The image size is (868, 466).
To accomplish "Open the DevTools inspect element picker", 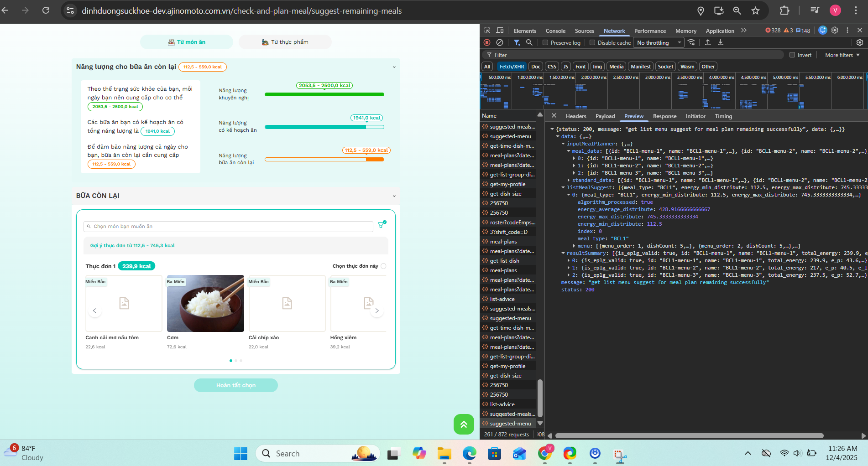I will point(487,31).
